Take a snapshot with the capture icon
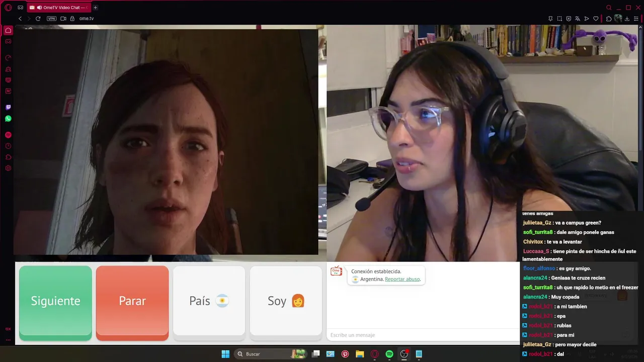This screenshot has width=644, height=362. [559, 19]
